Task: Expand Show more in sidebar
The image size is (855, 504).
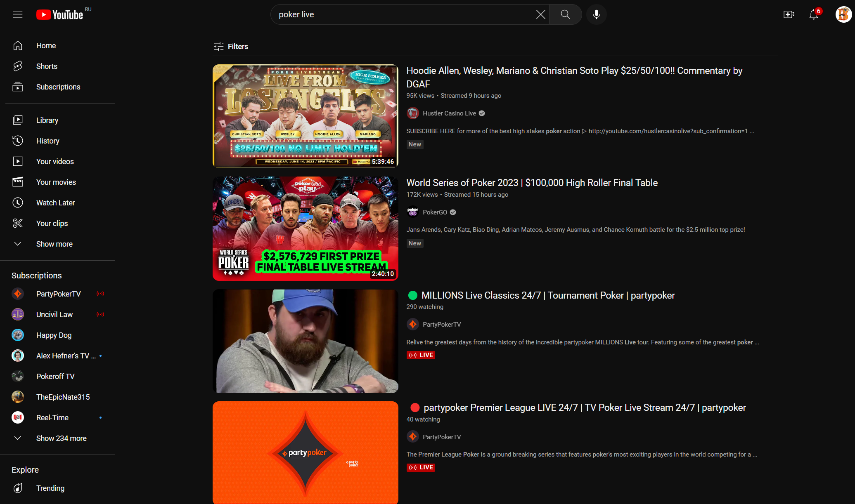Action: point(54,244)
